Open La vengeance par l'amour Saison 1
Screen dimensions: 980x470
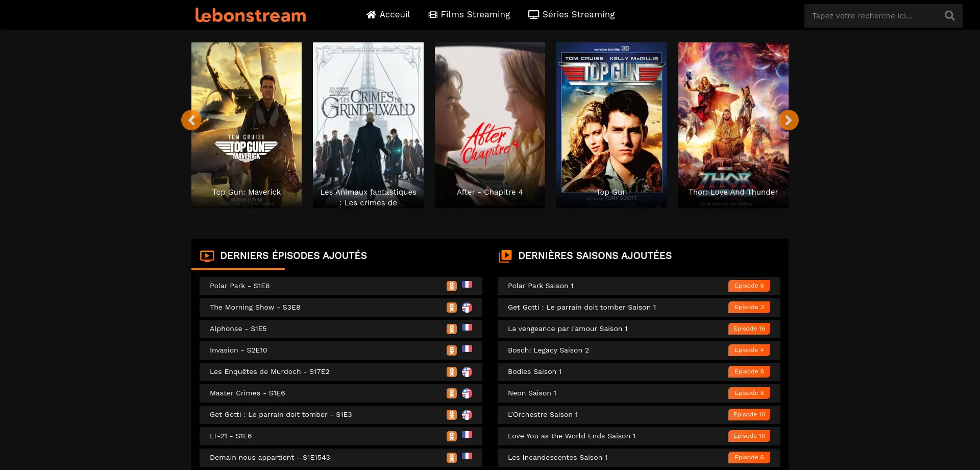(x=639, y=329)
